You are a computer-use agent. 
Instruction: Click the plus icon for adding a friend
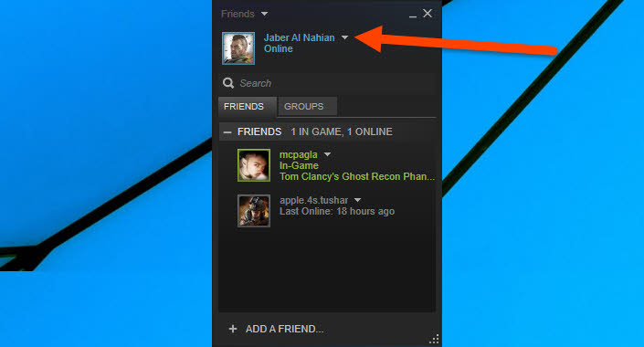233,329
